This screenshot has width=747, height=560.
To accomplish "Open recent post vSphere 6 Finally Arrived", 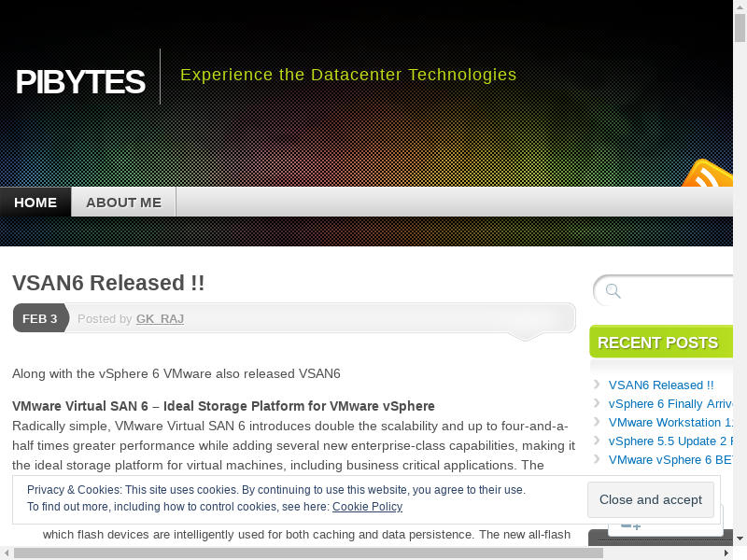I will (x=670, y=404).
